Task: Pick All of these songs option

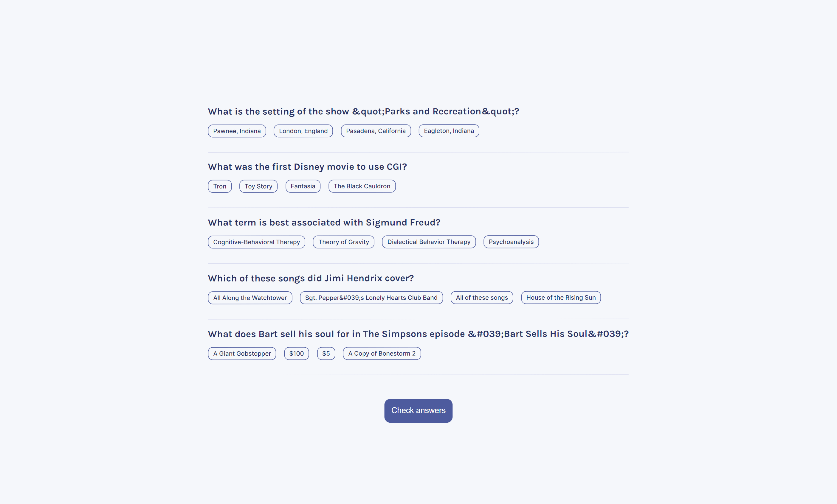Action: 481,298
